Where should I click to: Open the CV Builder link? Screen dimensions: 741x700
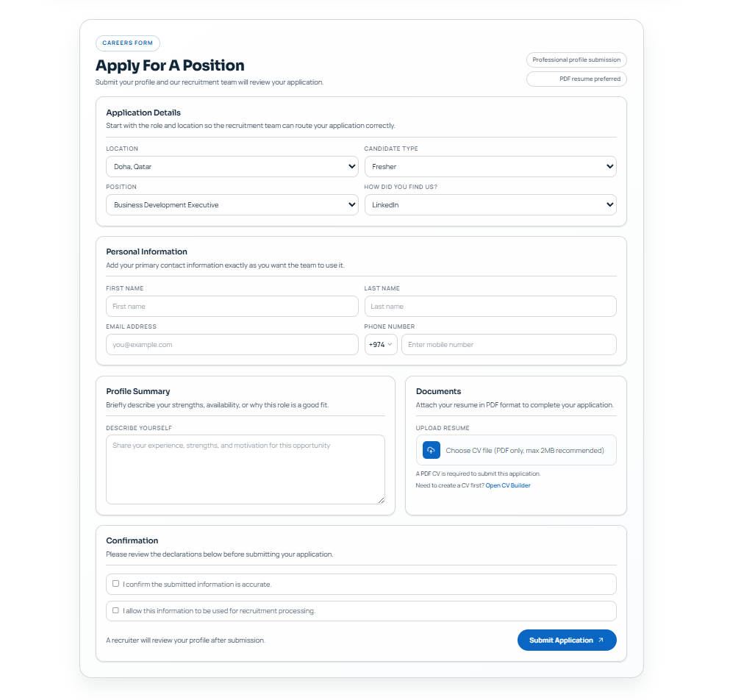508,486
